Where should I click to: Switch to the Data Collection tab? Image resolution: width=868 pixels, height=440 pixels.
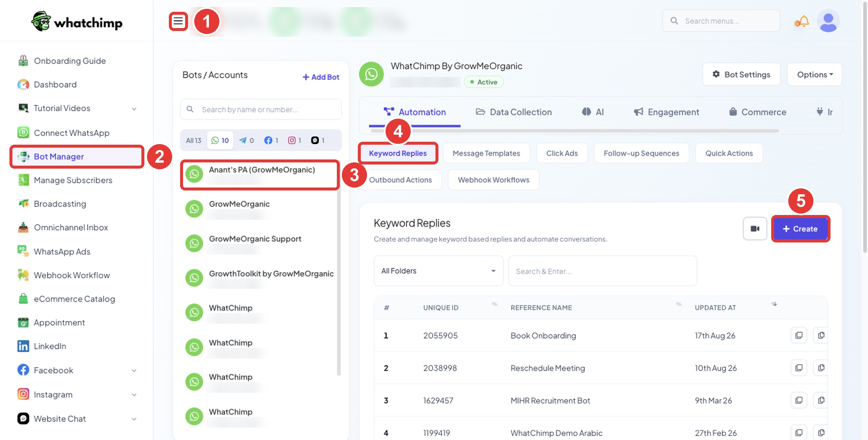point(513,112)
